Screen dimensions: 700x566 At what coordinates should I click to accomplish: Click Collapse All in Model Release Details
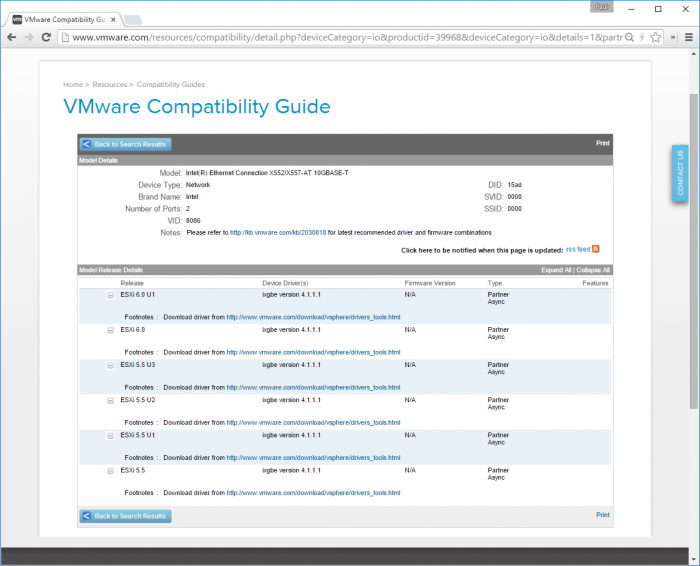pos(593,270)
